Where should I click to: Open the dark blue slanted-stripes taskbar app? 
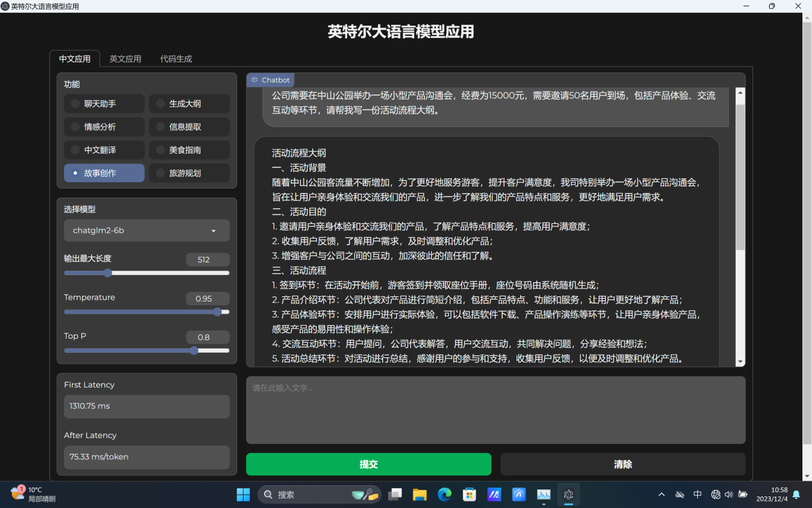(494, 495)
